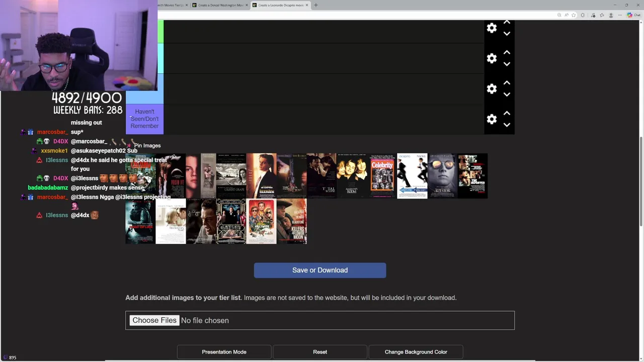644x362 pixels.
Task: Select the Critters 3 movie poster
Action: (140, 176)
